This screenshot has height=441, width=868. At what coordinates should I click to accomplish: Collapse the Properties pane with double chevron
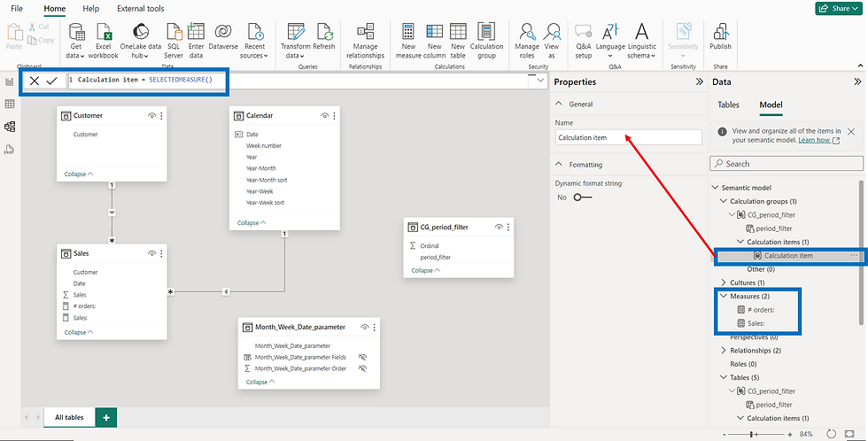click(x=699, y=81)
